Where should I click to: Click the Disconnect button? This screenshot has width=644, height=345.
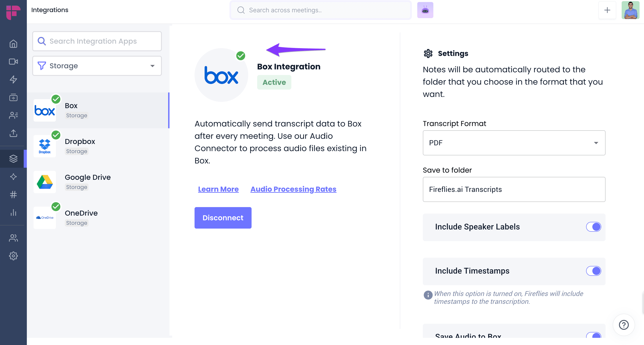pos(223,218)
